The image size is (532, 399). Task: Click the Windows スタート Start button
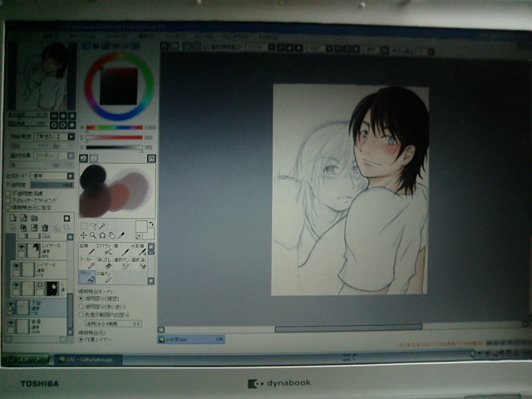point(26,359)
